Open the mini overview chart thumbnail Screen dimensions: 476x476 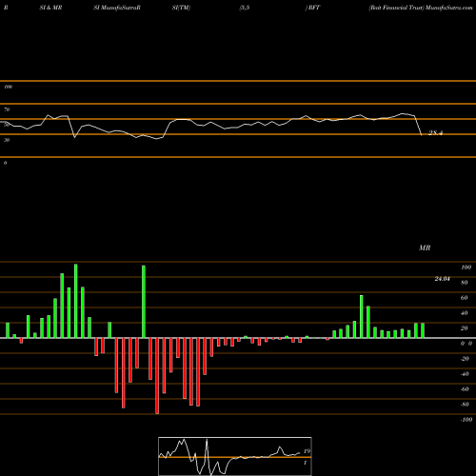point(235,456)
